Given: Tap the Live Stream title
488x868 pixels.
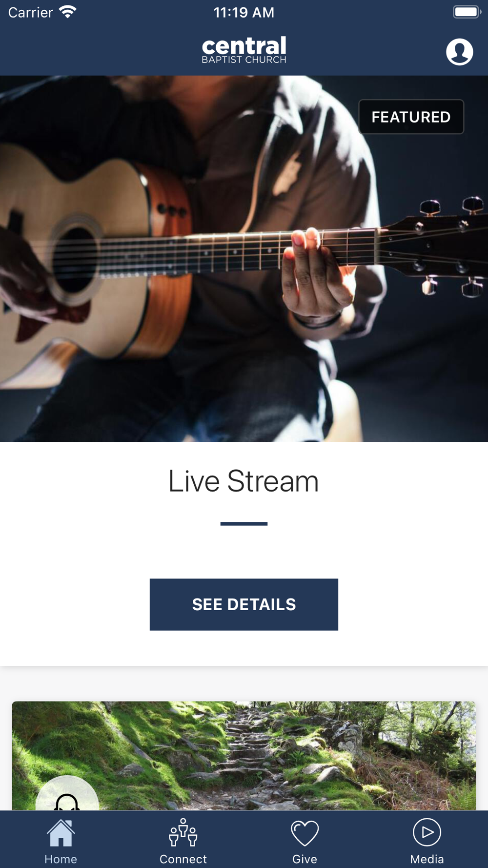Looking at the screenshot, I should click(x=244, y=481).
